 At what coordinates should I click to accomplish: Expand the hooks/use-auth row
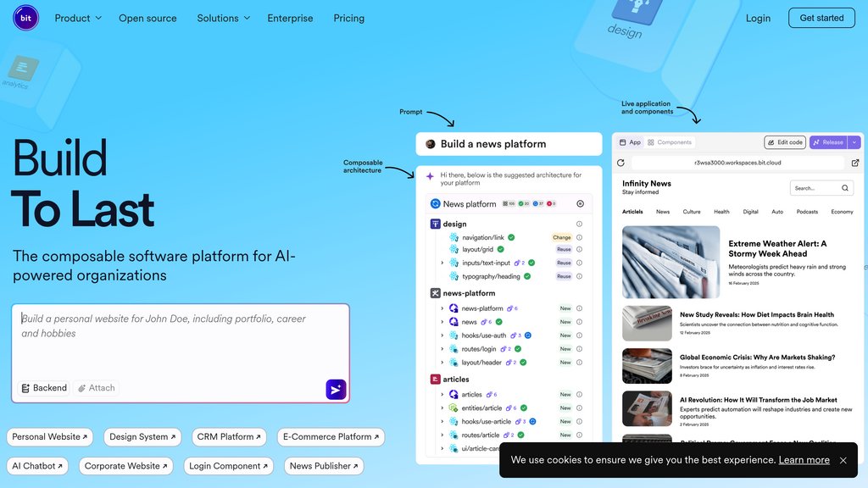(x=442, y=335)
